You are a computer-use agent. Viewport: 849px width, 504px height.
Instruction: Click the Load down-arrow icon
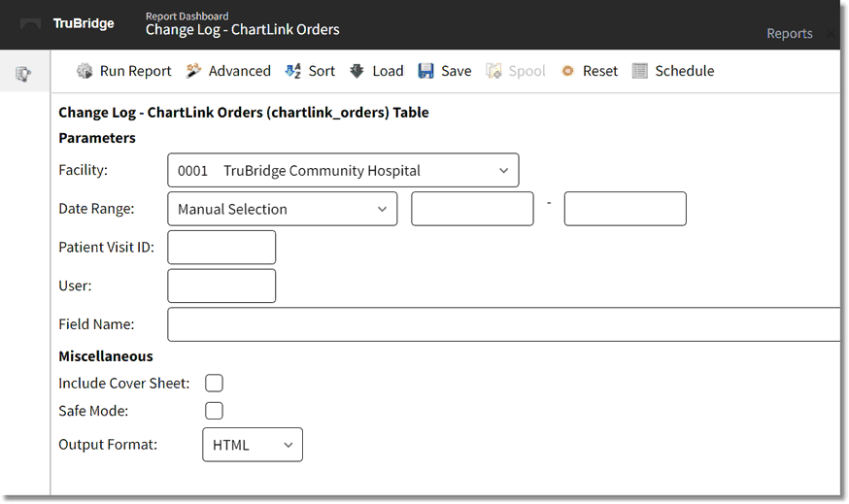pyautogui.click(x=357, y=71)
